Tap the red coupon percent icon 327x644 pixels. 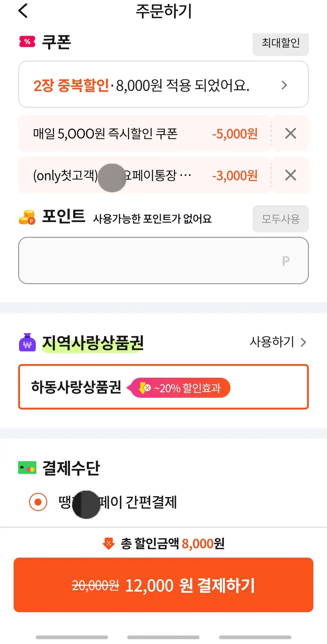pyautogui.click(x=27, y=42)
